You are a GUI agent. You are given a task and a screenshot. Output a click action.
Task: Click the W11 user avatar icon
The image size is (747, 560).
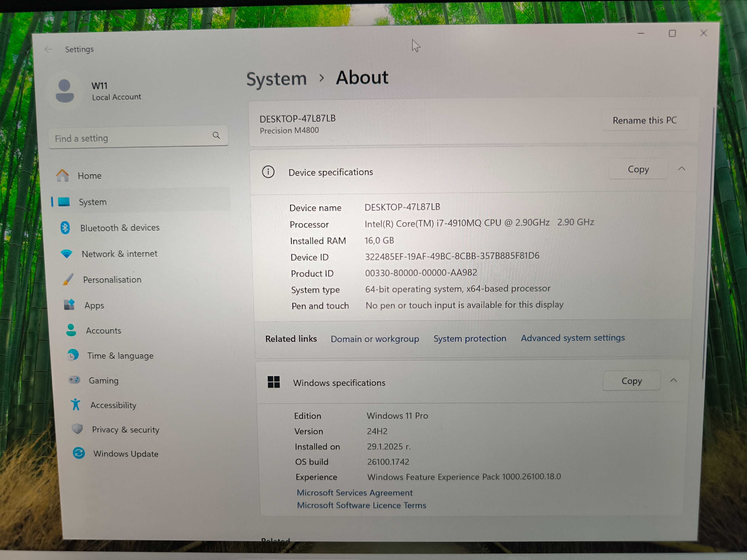pyautogui.click(x=65, y=90)
